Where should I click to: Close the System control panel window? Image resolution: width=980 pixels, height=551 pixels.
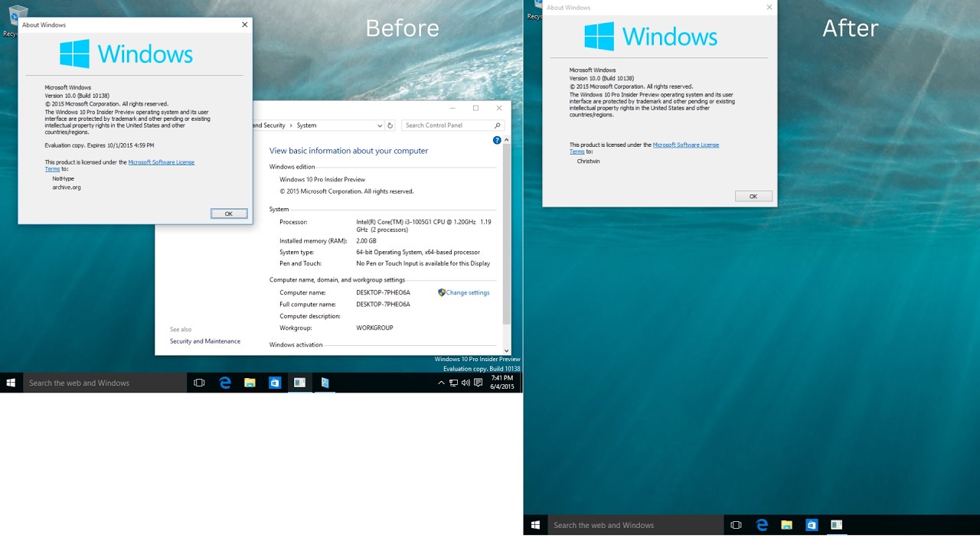[x=499, y=108]
